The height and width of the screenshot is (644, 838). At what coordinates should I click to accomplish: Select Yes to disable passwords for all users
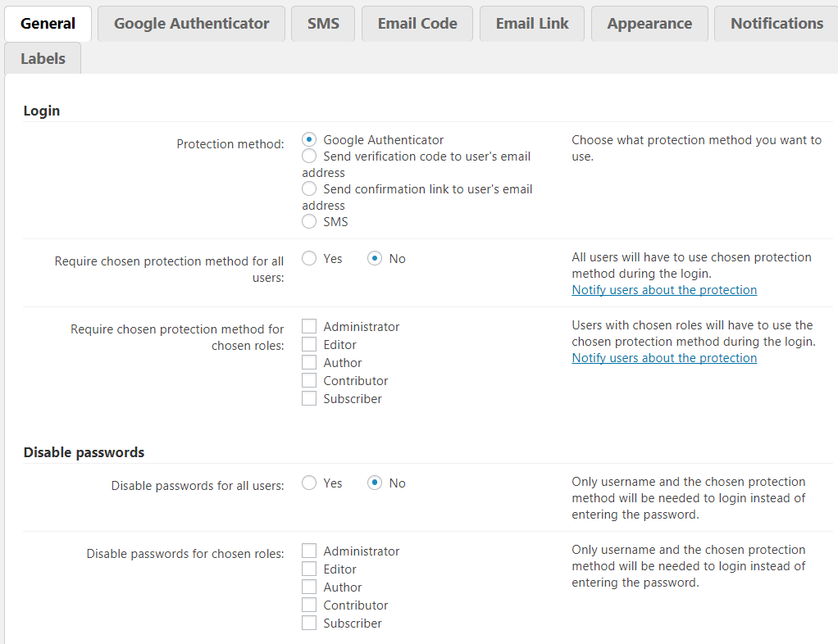click(309, 483)
